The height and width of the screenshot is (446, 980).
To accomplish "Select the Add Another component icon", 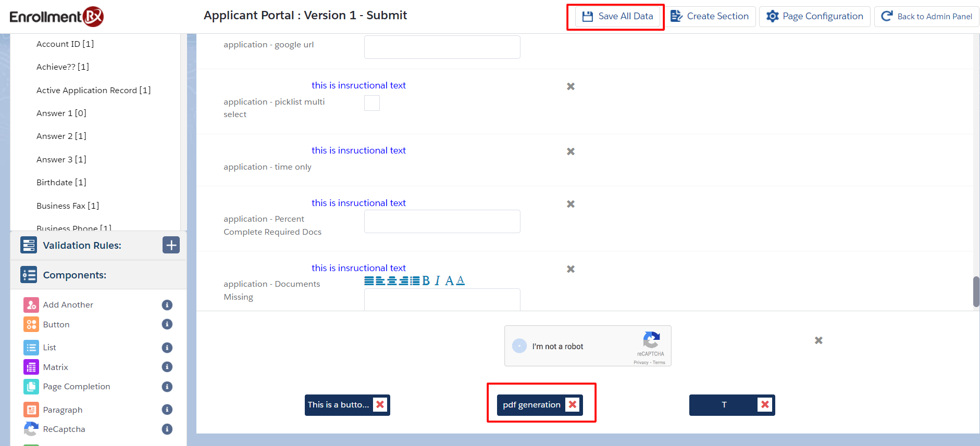I will [x=31, y=305].
